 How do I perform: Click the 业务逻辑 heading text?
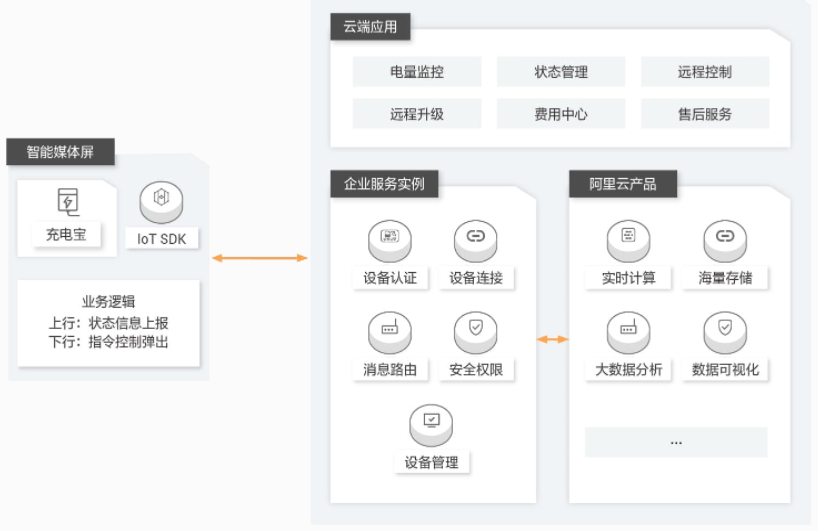pos(109,301)
